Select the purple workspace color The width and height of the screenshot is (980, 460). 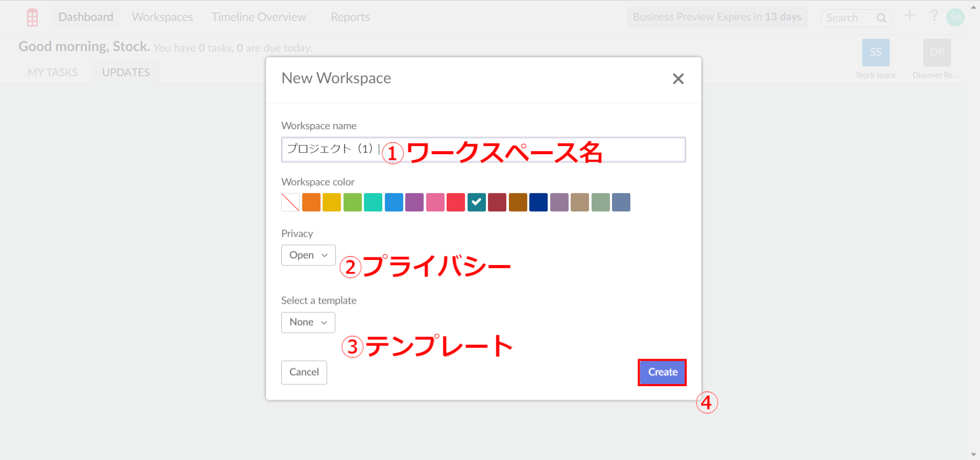tap(414, 202)
